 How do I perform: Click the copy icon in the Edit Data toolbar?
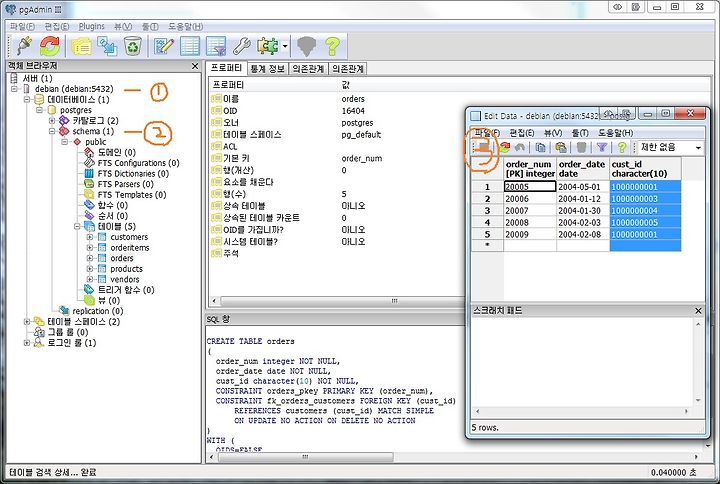[541, 147]
